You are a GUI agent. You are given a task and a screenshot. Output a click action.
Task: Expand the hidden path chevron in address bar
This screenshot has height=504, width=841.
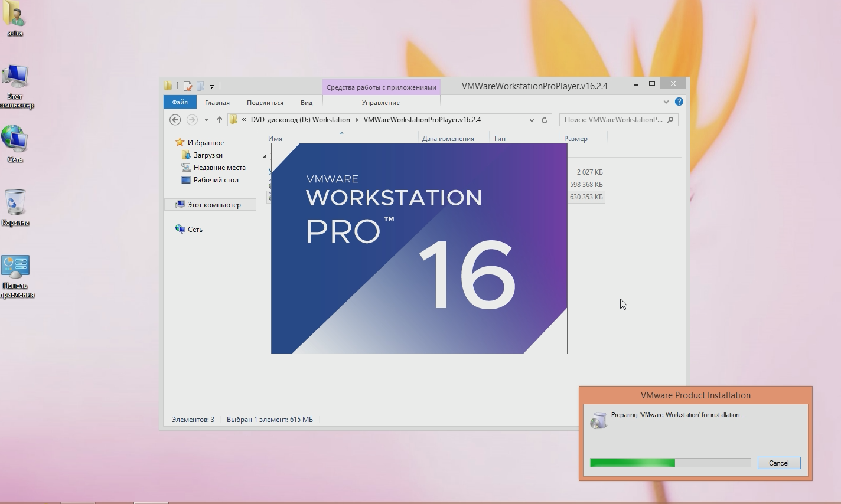244,120
